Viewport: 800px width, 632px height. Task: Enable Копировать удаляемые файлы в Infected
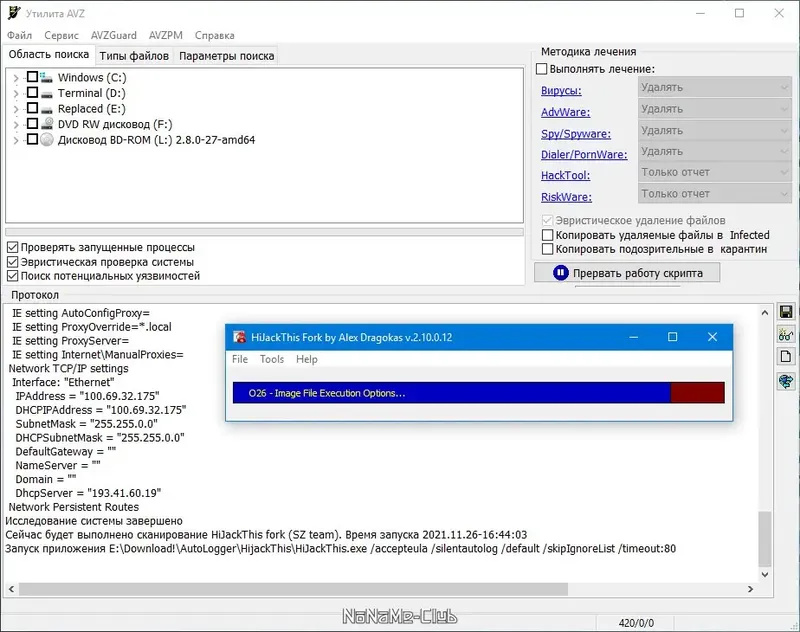point(547,235)
